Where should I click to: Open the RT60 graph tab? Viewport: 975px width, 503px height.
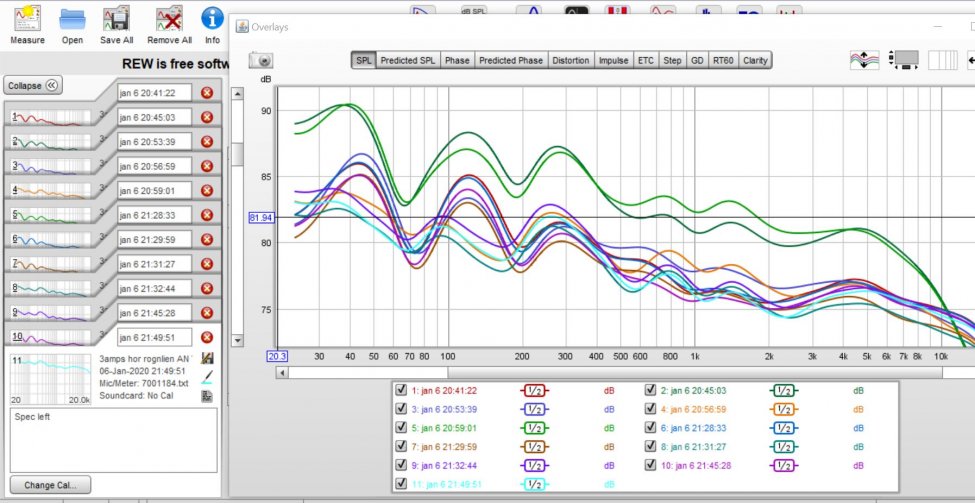[x=722, y=61]
